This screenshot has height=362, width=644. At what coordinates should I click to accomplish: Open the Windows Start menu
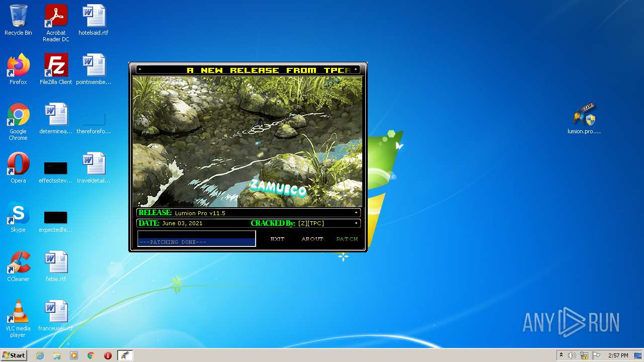(x=14, y=355)
